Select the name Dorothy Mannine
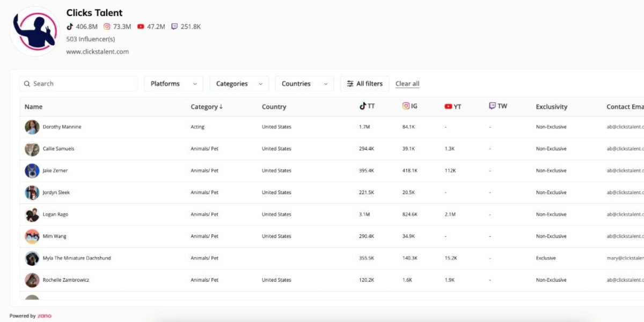This screenshot has width=644, height=322. pos(62,127)
